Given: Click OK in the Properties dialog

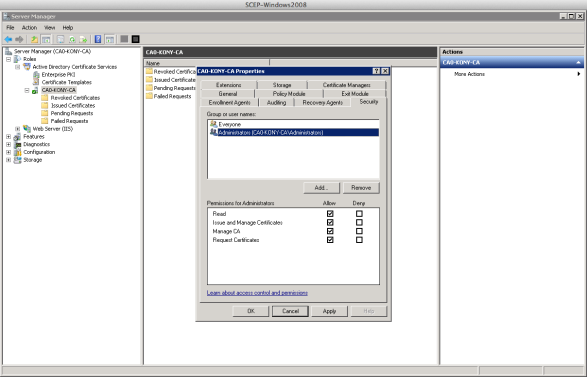Looking at the screenshot, I should click(251, 311).
